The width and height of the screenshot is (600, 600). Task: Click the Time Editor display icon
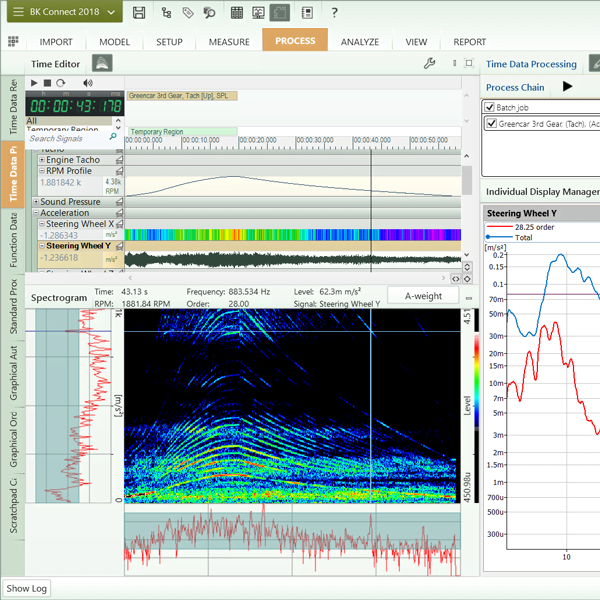pos(102,64)
